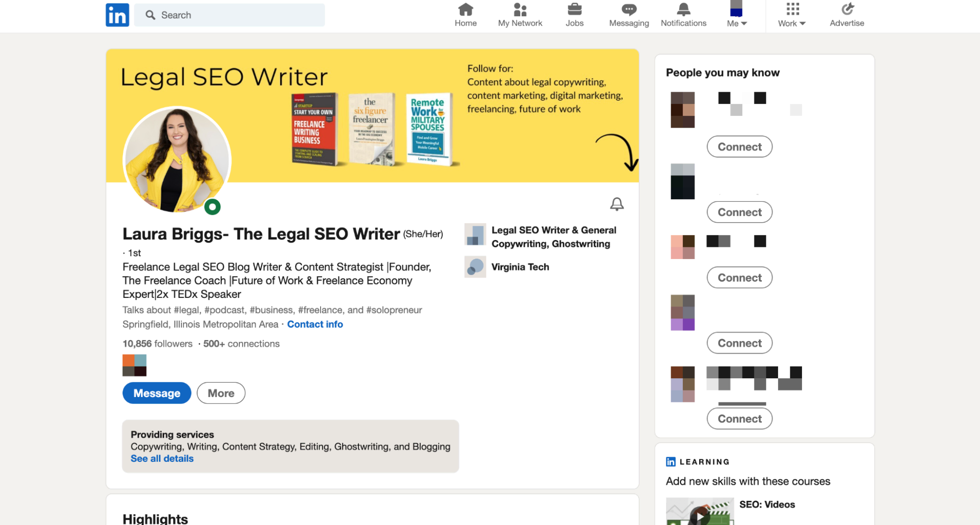
Task: Toggle profile notification bell below banner
Action: [x=616, y=204]
